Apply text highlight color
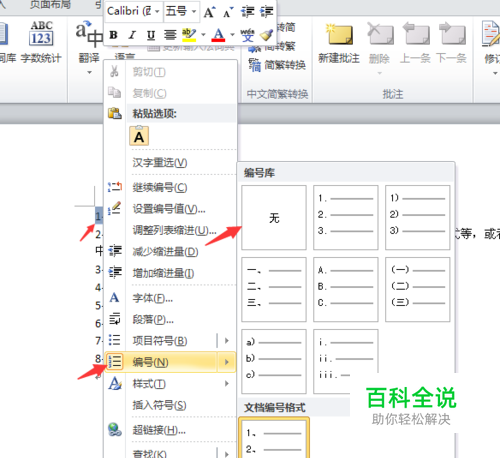This screenshot has height=458, width=500. point(189,35)
